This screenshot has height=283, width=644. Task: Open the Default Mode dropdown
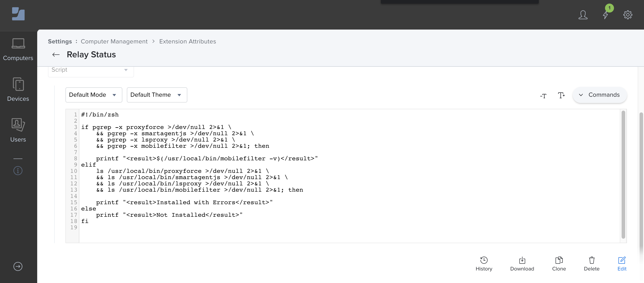pyautogui.click(x=93, y=95)
